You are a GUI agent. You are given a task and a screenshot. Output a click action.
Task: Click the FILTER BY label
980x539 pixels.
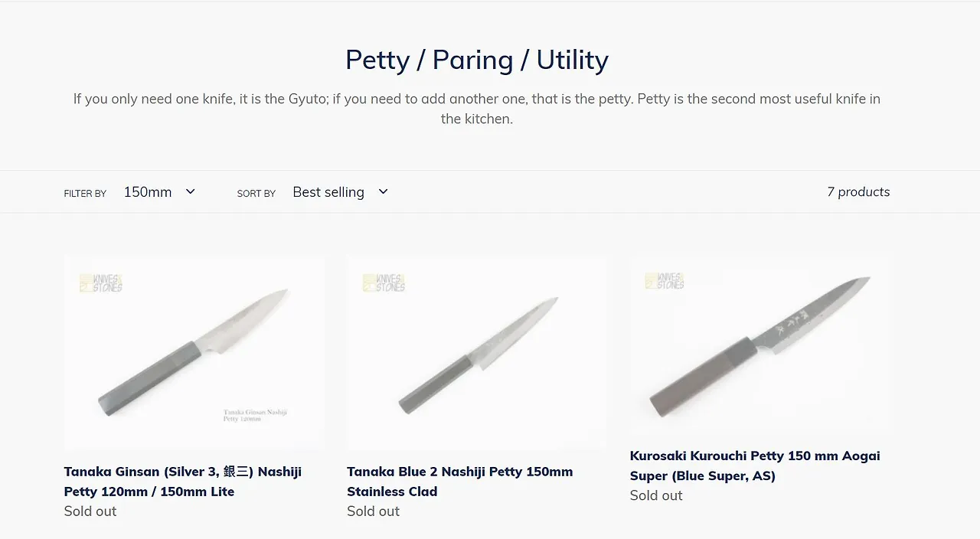click(85, 194)
